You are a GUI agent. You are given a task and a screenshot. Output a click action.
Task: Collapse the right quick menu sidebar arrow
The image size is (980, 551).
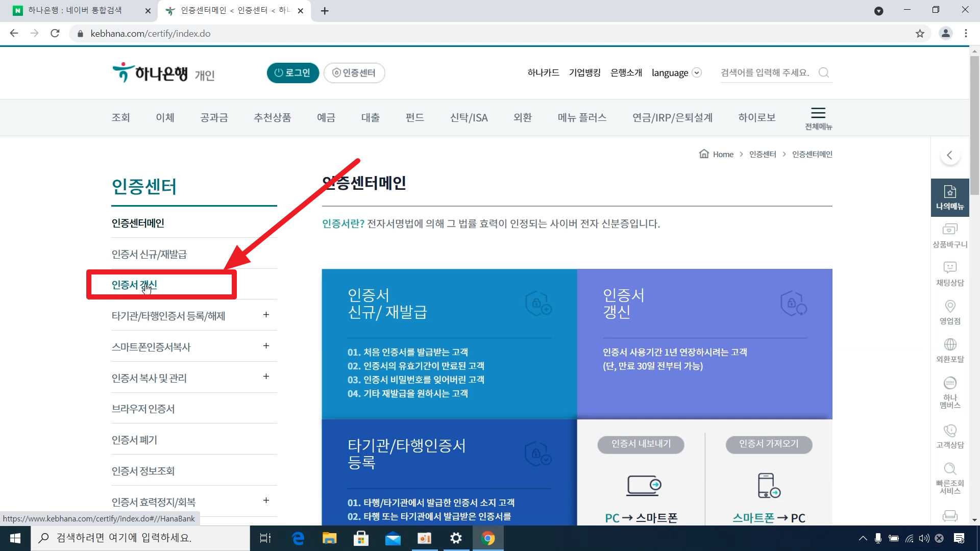coord(949,155)
